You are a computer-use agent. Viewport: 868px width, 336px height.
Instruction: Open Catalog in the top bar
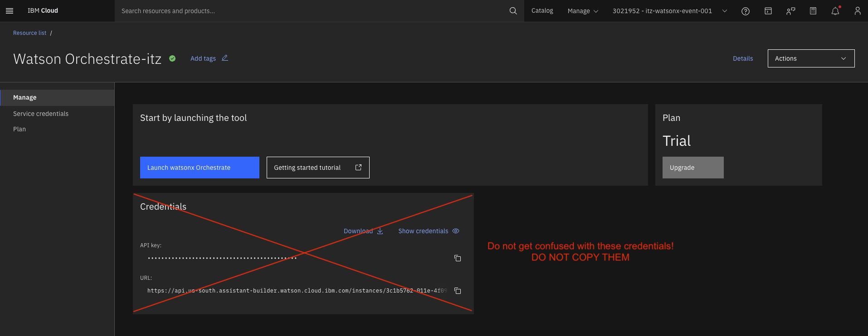click(542, 11)
